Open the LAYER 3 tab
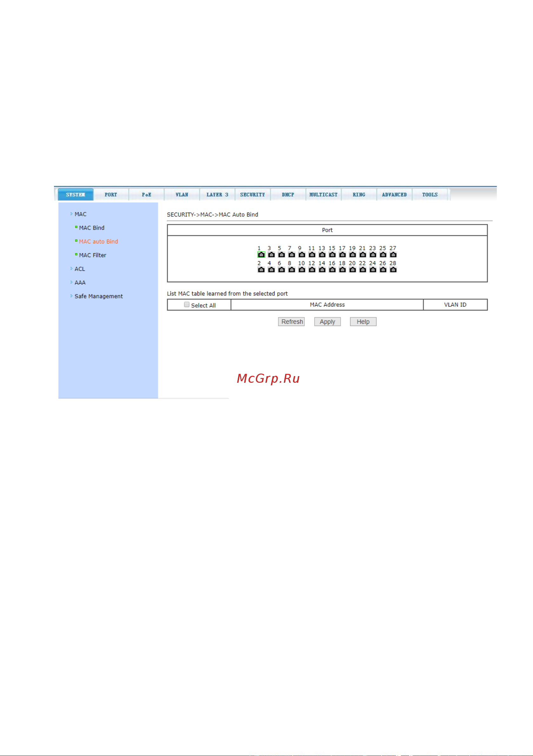Screen dimensions: 533x756 217,195
